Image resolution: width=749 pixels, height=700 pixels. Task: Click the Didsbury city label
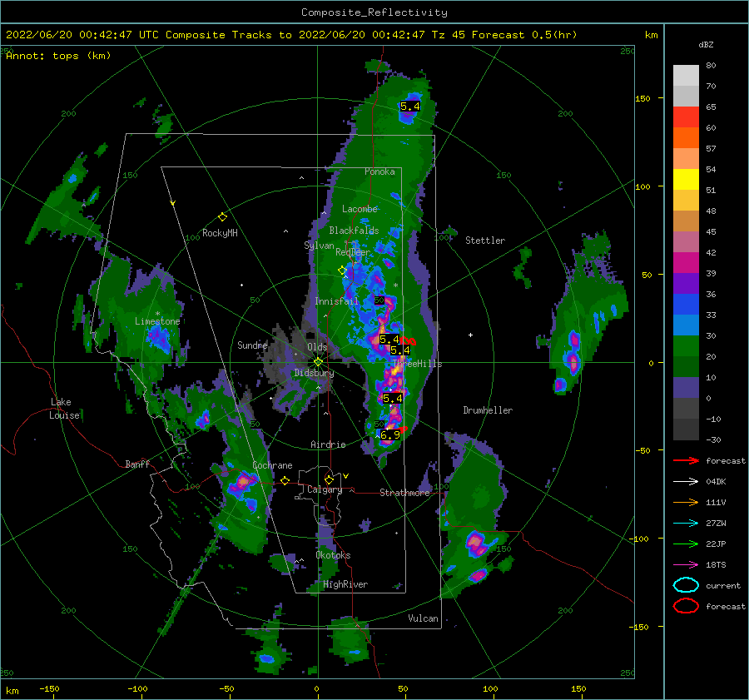click(x=315, y=373)
